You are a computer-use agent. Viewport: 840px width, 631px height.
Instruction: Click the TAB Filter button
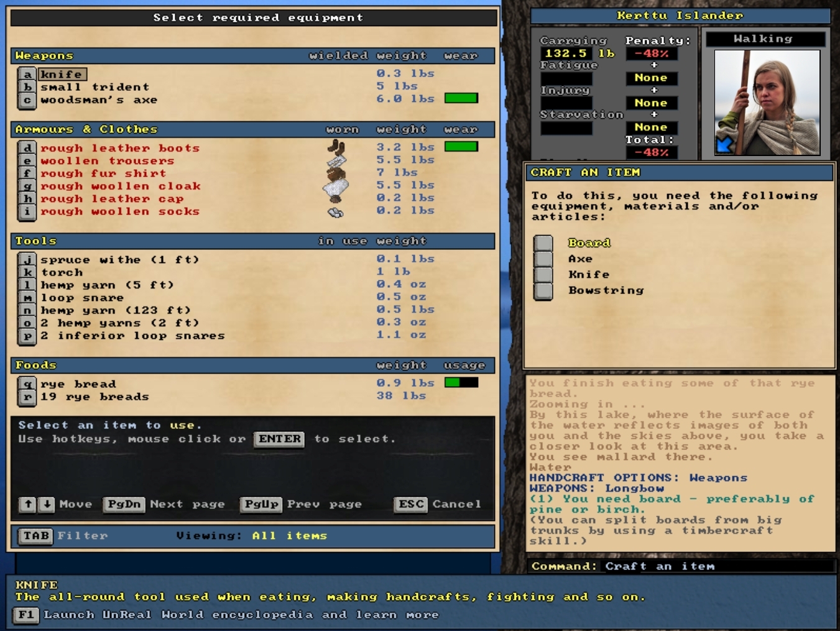click(36, 536)
